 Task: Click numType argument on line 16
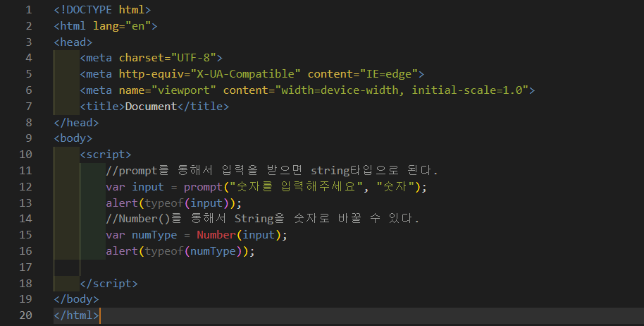point(213,251)
